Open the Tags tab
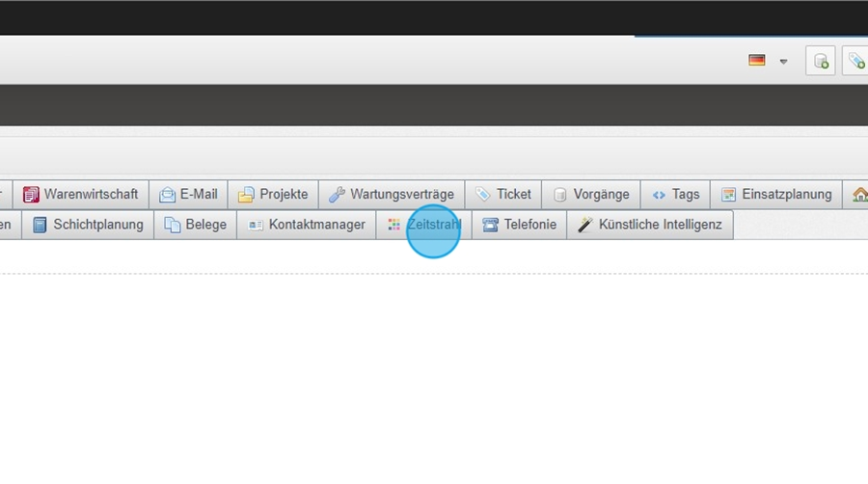 click(x=675, y=194)
